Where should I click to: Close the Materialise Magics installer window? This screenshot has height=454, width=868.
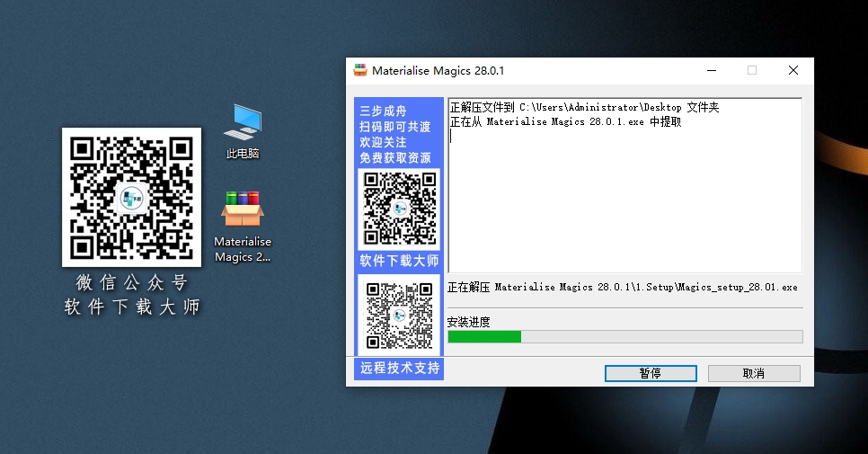[793, 70]
